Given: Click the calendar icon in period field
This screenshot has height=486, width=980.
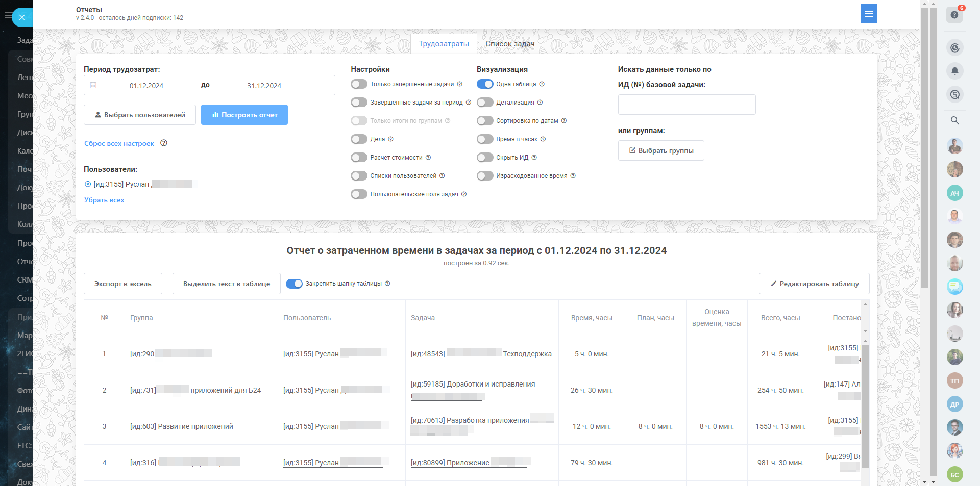Looking at the screenshot, I should (93, 85).
